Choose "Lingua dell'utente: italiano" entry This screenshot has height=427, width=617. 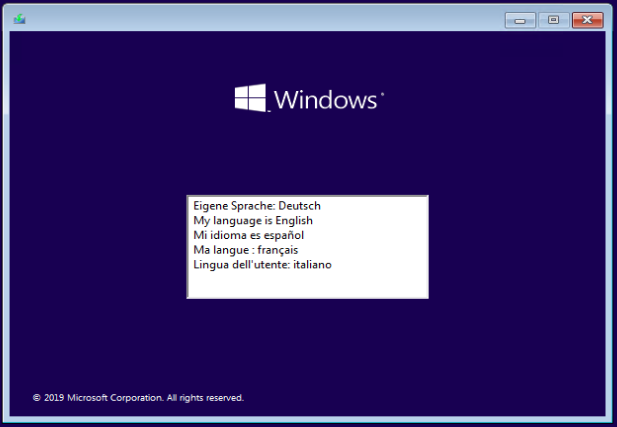(307, 264)
